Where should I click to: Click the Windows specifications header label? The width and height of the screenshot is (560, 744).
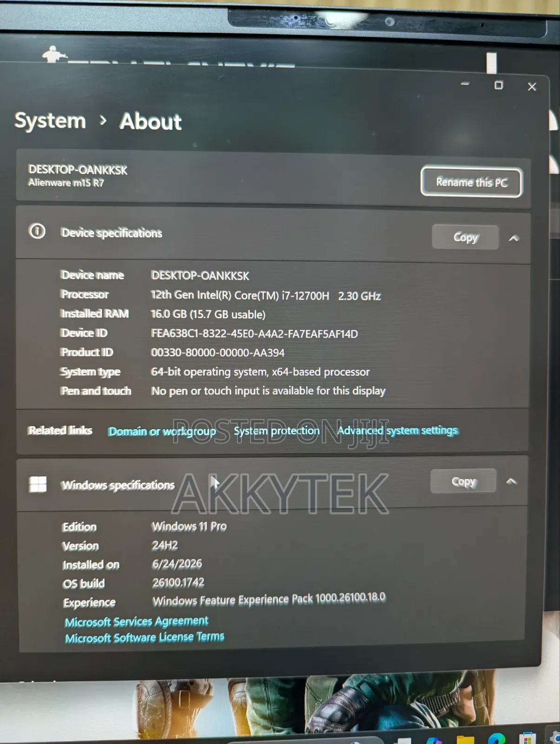(118, 485)
